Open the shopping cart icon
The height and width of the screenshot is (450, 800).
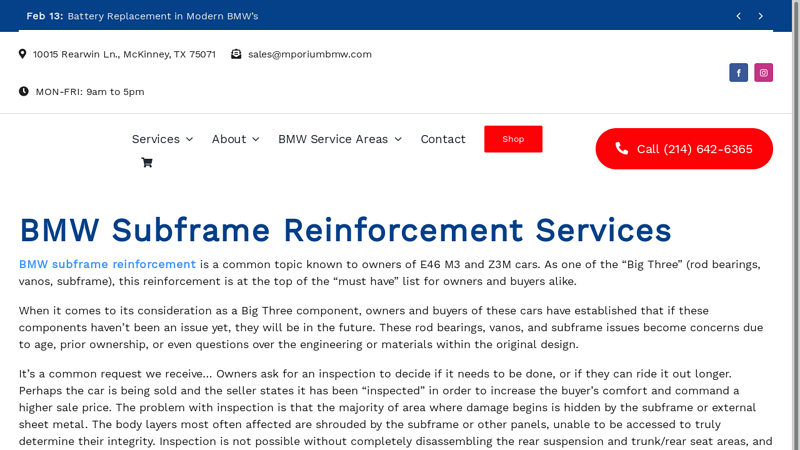click(x=147, y=162)
